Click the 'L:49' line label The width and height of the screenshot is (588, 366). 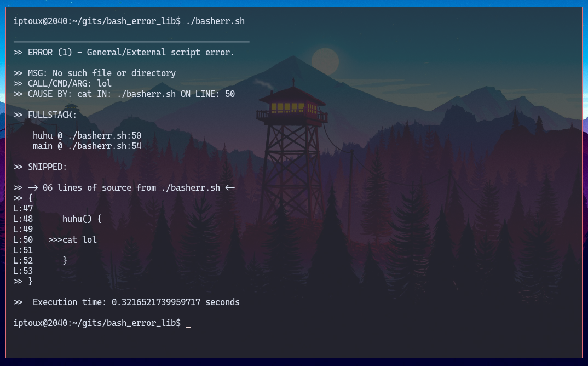[x=23, y=230]
